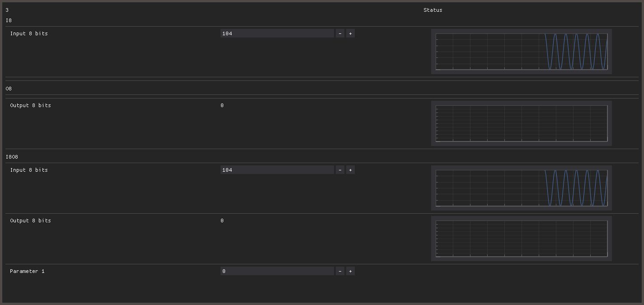Viewport: 644px width, 305px height.
Task: Click the empty O8 output plot
Action: pos(521,123)
